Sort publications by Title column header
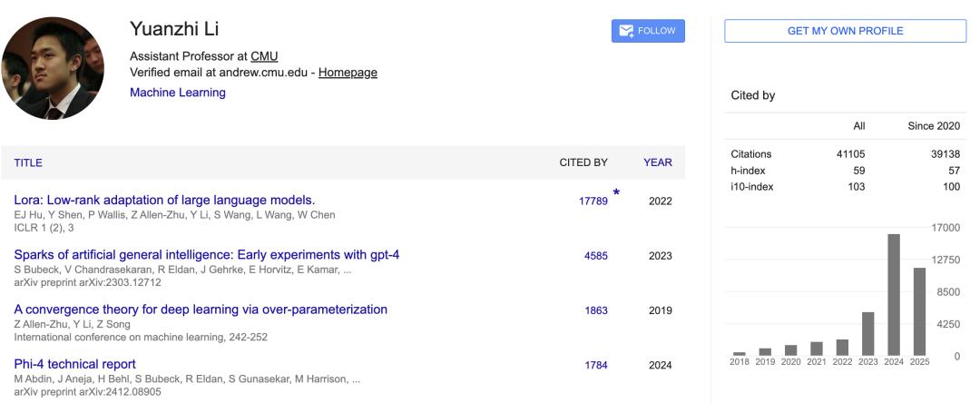This screenshot has width=980, height=403. coord(27,163)
